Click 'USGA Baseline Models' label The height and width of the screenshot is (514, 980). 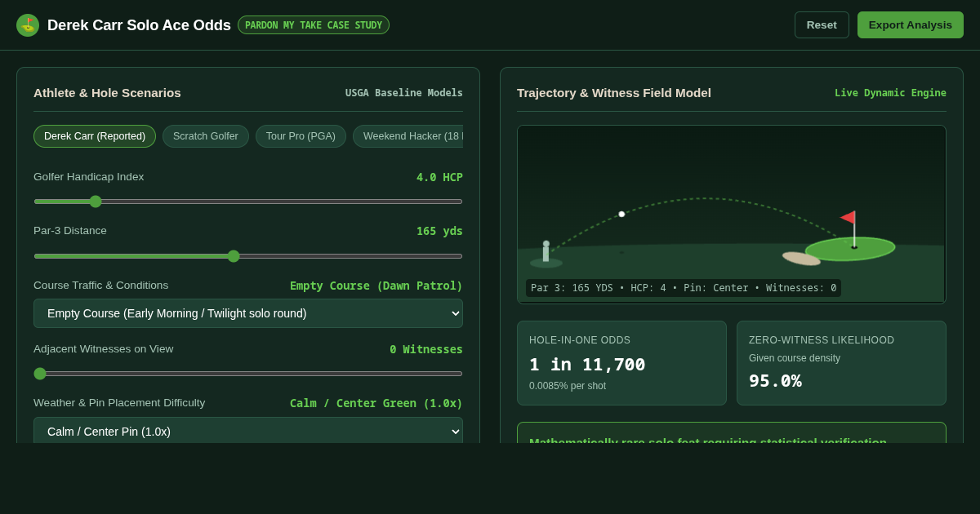click(404, 93)
